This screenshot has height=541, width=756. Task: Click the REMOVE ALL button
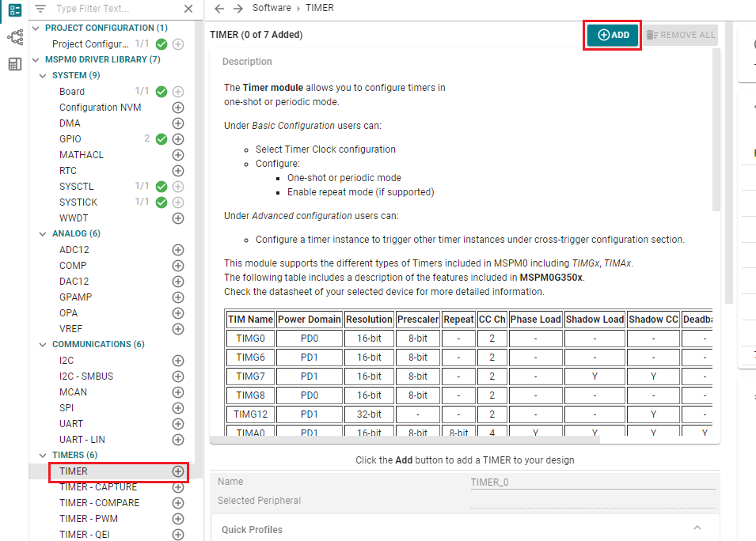click(680, 35)
